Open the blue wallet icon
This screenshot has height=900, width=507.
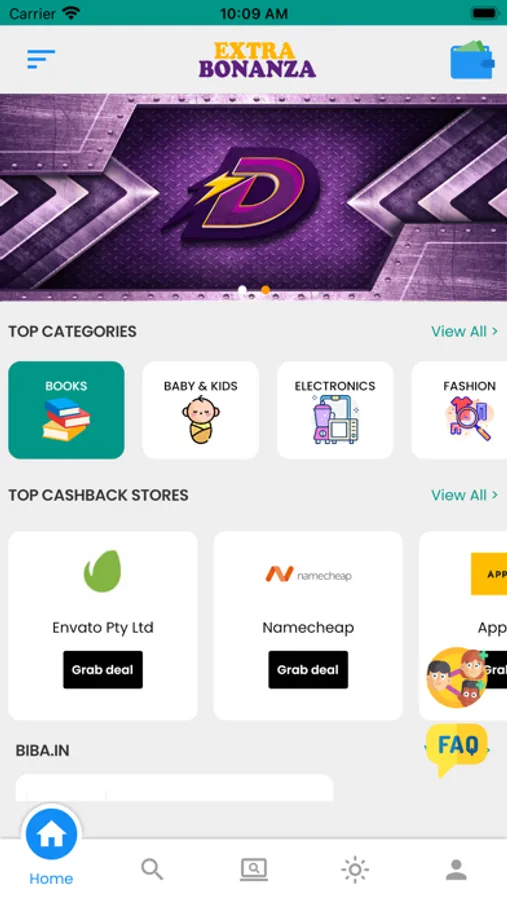click(x=471, y=59)
